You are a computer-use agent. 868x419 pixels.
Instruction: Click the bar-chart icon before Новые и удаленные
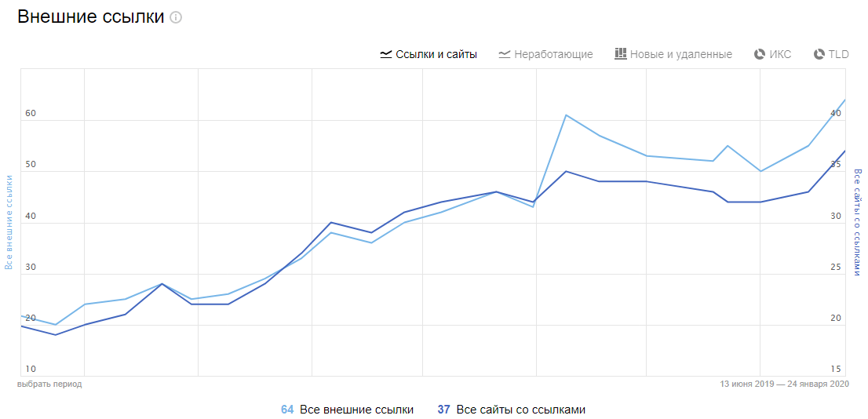[x=620, y=54]
